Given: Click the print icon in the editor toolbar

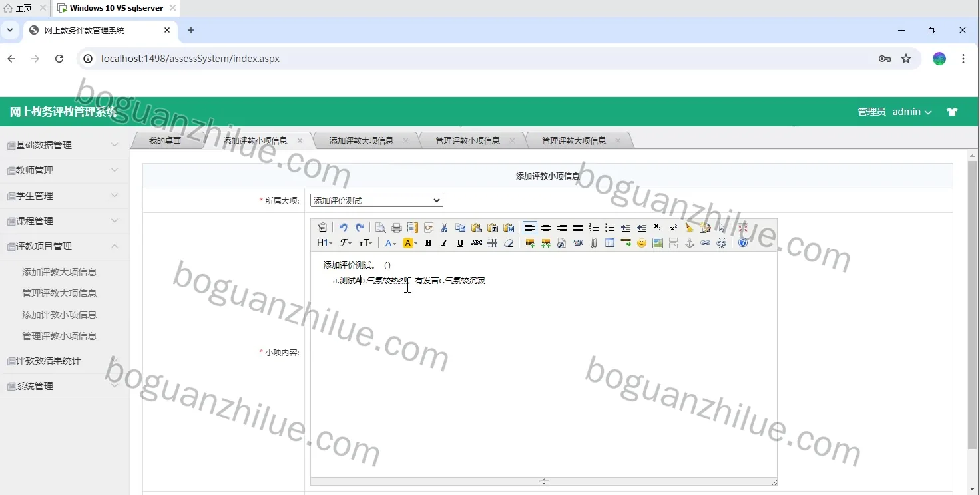Looking at the screenshot, I should click(x=397, y=228).
